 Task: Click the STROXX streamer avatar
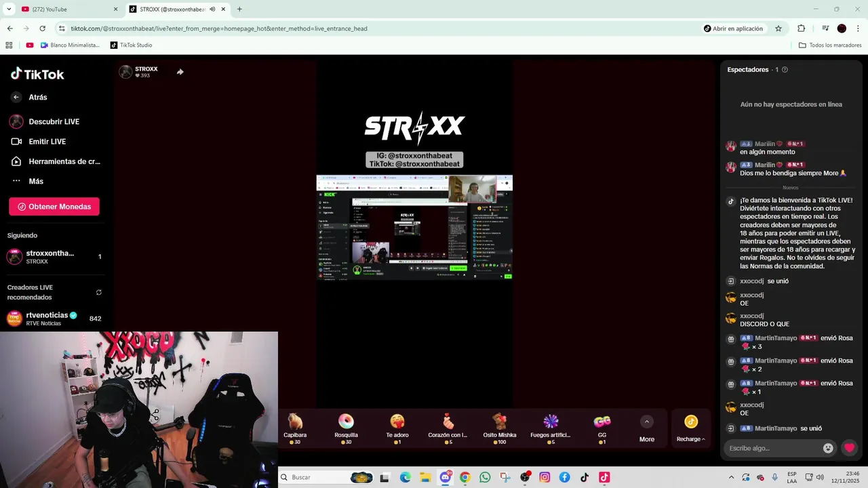click(x=125, y=72)
